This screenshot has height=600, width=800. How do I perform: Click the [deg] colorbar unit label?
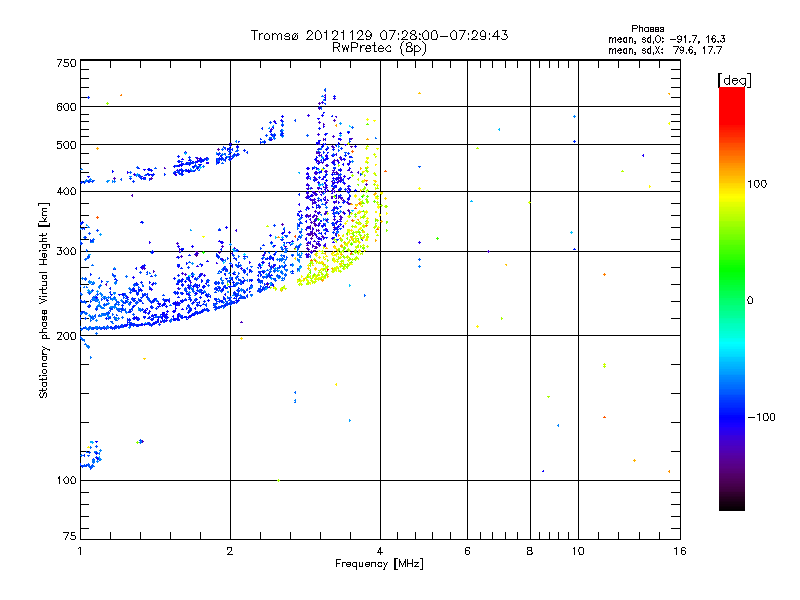(x=734, y=79)
